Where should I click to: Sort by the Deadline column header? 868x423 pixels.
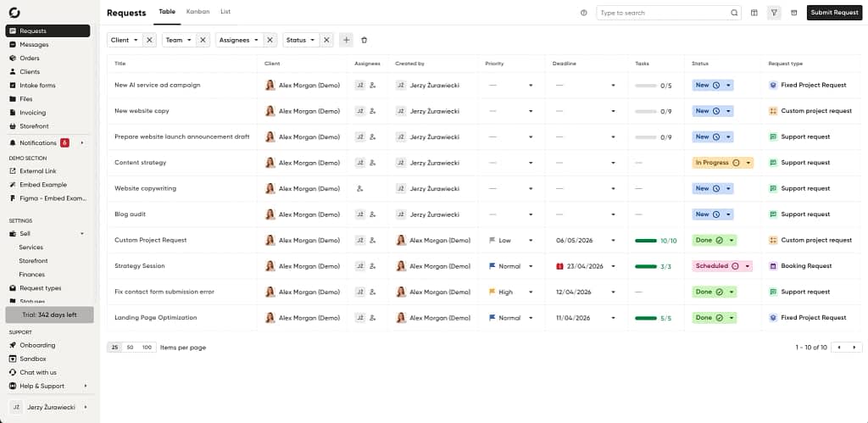click(x=564, y=64)
